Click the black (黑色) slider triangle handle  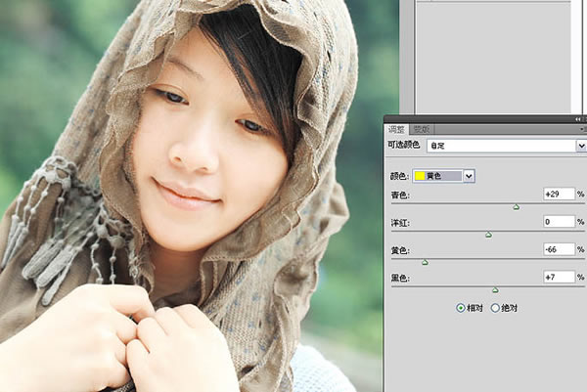tap(495, 290)
